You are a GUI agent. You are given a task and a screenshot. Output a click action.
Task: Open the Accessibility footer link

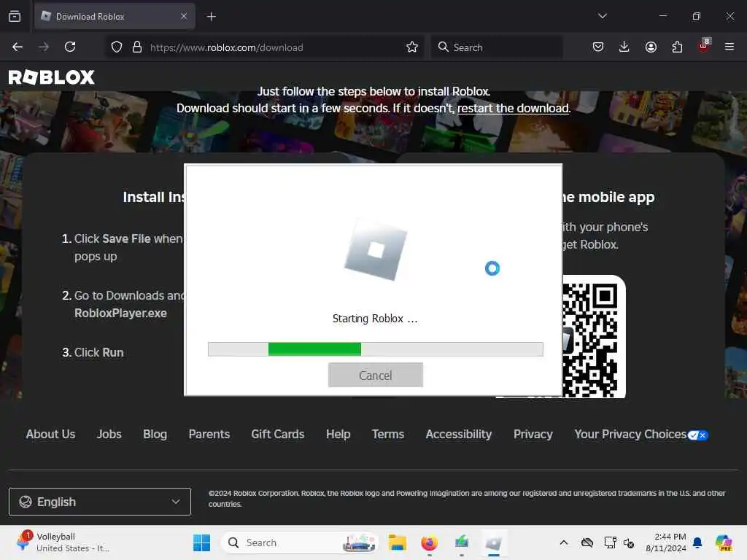[459, 435]
